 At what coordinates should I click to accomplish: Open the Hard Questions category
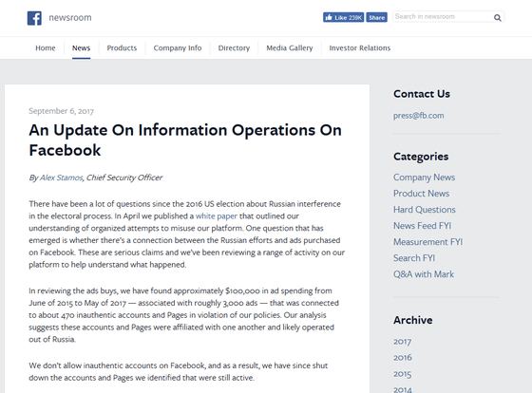(424, 210)
